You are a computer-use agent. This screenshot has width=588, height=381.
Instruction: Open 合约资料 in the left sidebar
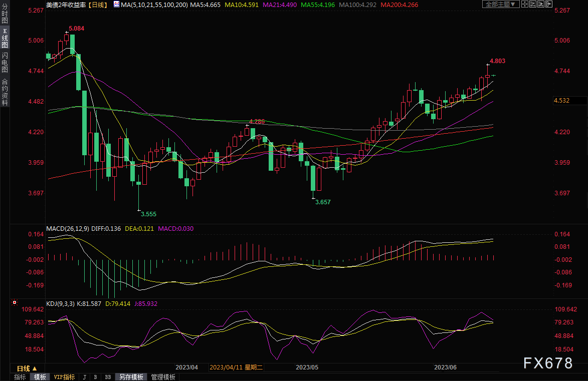tap(5, 92)
